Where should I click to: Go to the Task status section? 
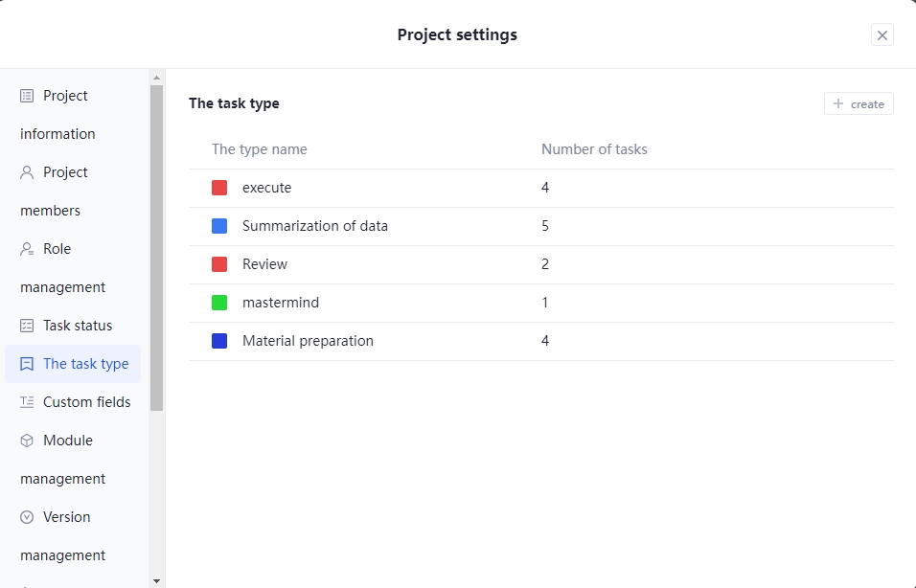point(77,326)
